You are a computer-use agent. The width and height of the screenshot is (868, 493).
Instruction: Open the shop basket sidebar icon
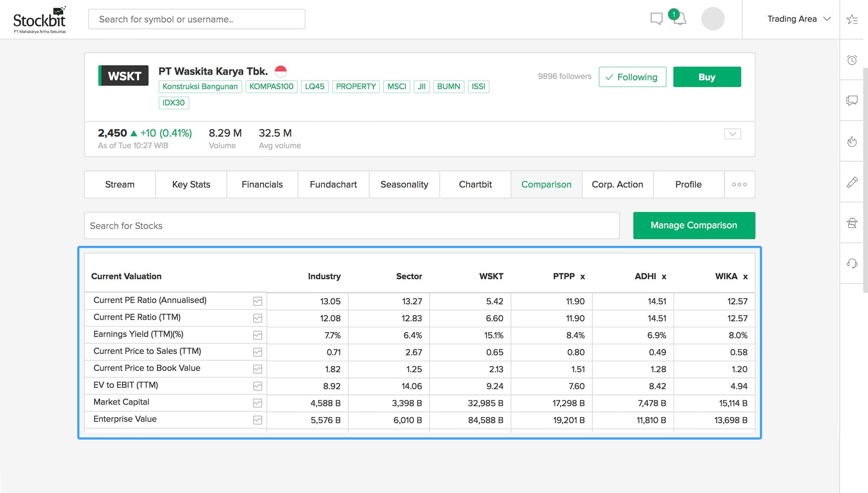point(852,223)
